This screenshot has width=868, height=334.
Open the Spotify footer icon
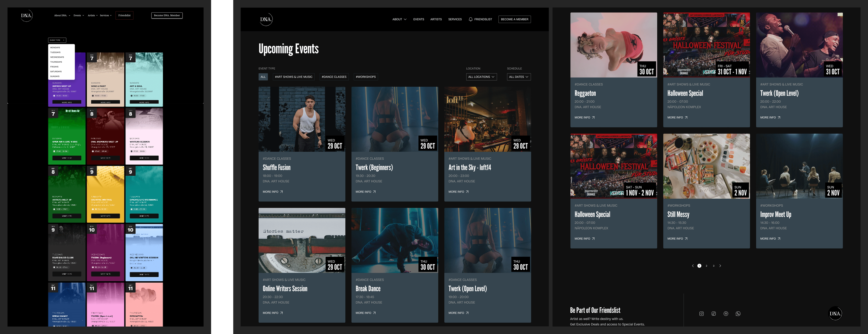coord(726,313)
